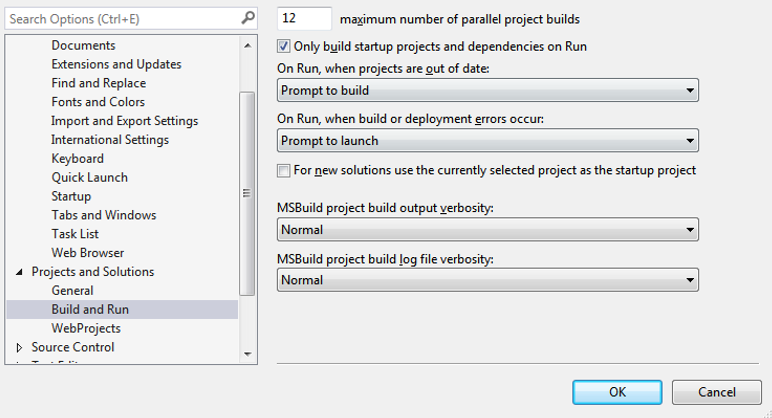Click the search magnifier icon in Search Options
772x418 pixels.
[x=248, y=18]
